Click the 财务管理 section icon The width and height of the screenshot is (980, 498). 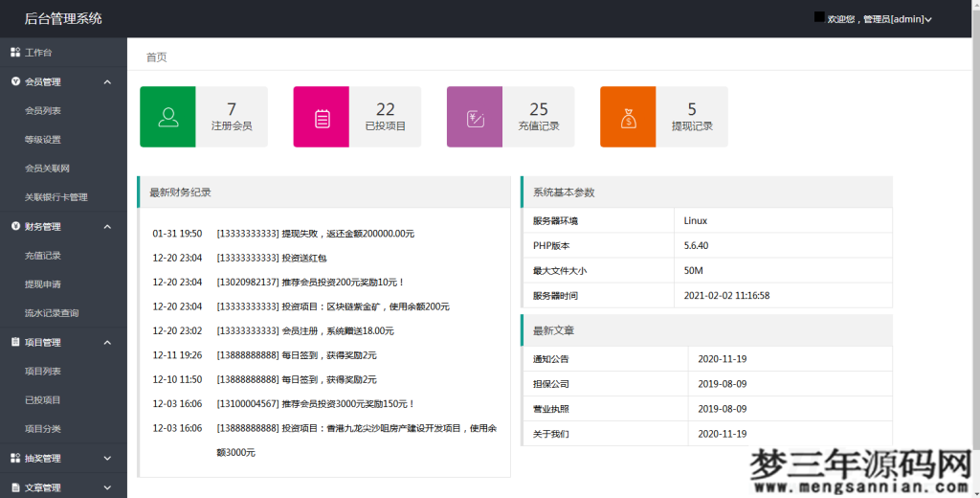[15, 226]
